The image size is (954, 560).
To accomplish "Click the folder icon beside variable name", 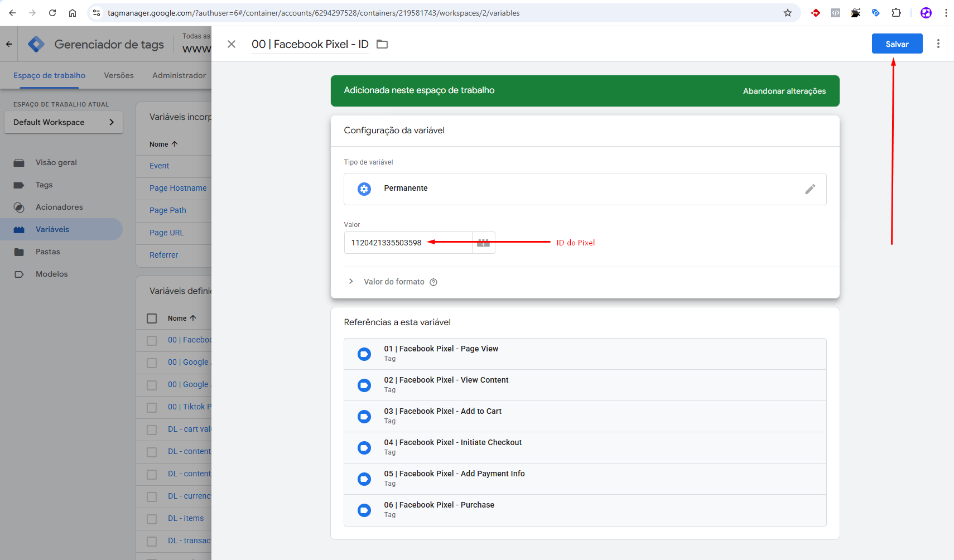I will (x=382, y=44).
